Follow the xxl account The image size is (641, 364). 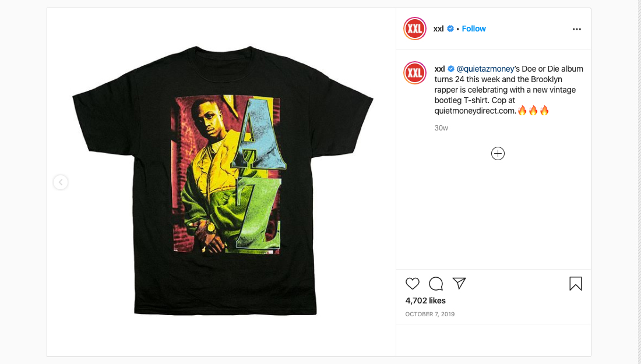[474, 29]
